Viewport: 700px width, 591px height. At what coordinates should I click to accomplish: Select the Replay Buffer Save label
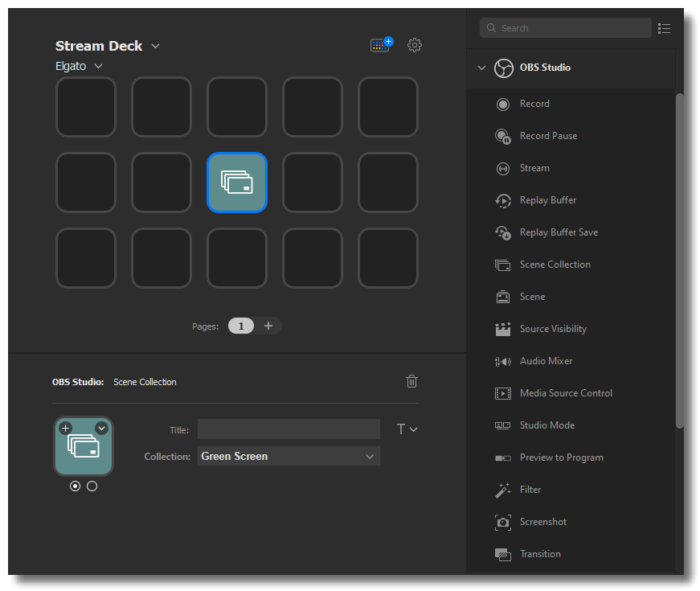pyautogui.click(x=559, y=232)
